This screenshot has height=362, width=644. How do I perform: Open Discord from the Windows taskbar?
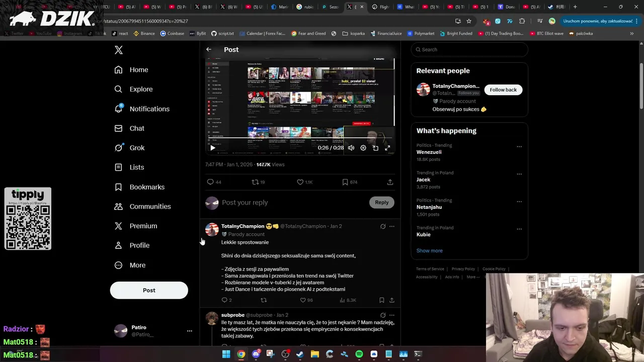[x=256, y=354]
